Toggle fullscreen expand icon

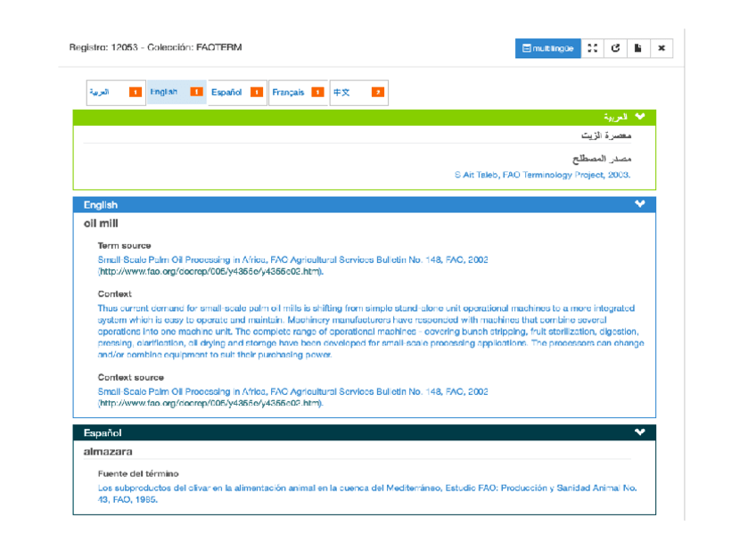click(x=593, y=48)
